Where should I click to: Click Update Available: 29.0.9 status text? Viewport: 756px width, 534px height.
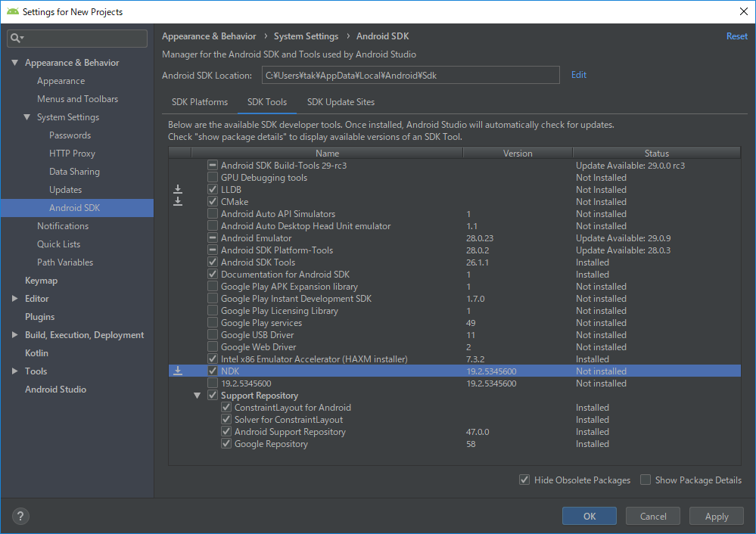pos(623,238)
